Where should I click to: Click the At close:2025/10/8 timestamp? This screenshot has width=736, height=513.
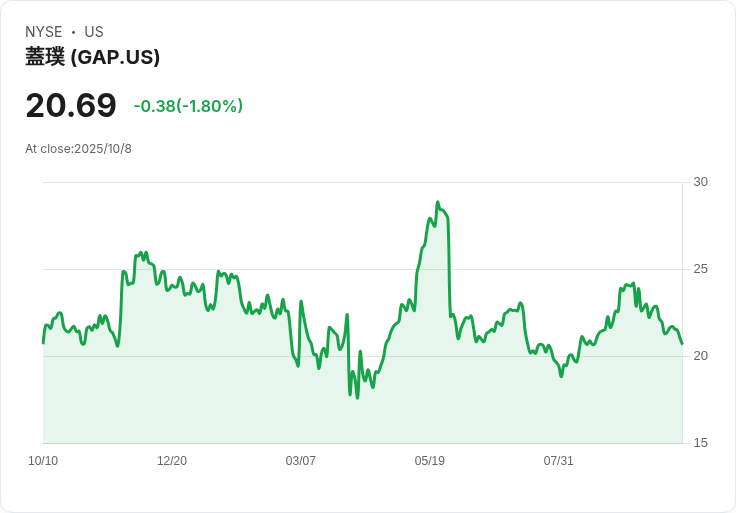click(x=78, y=149)
